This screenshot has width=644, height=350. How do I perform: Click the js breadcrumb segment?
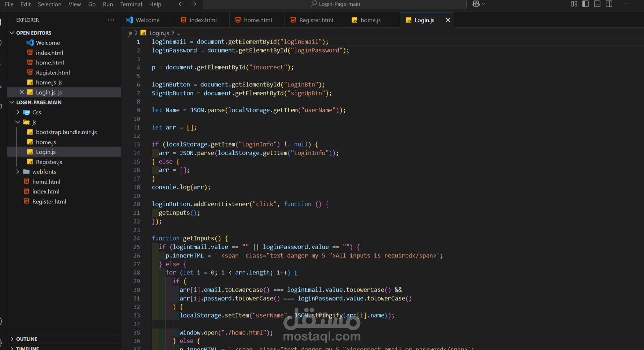pyautogui.click(x=130, y=33)
